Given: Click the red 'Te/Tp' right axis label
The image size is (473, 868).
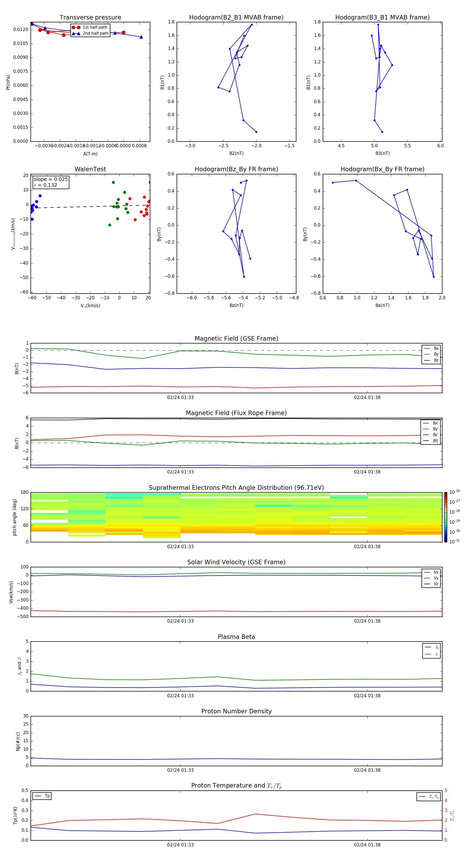Looking at the screenshot, I should click(452, 815).
